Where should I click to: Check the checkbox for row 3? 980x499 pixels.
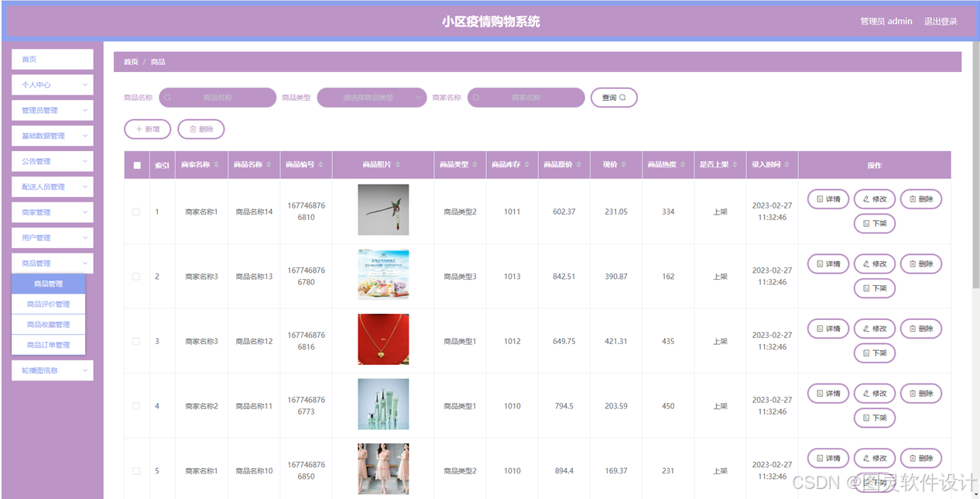coord(136,341)
